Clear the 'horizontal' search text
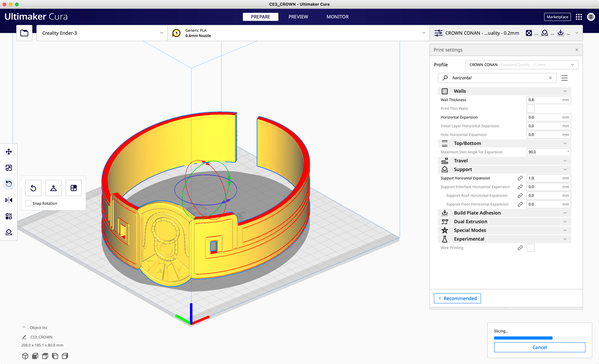Viewport: 599px width, 364px height. point(550,78)
